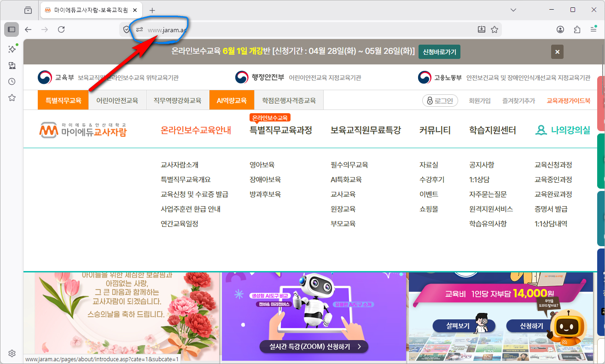Open 교육신청 및 수료증 발급

[194, 194]
